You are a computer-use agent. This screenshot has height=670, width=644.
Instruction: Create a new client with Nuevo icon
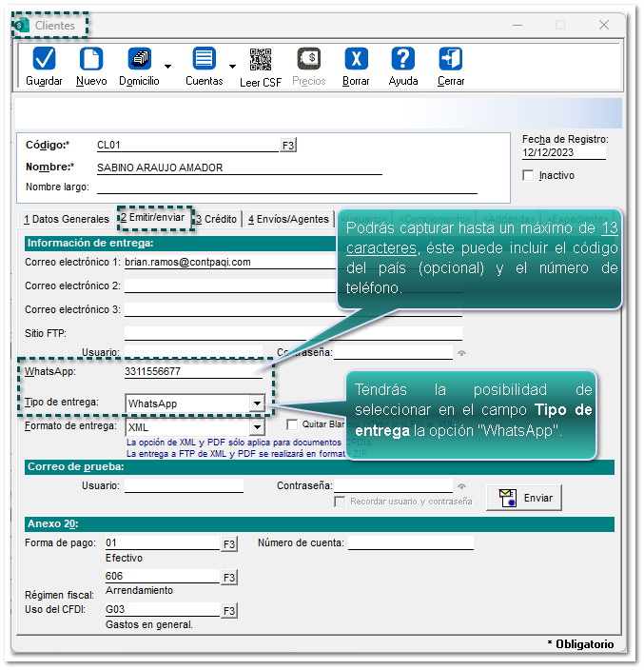click(91, 59)
